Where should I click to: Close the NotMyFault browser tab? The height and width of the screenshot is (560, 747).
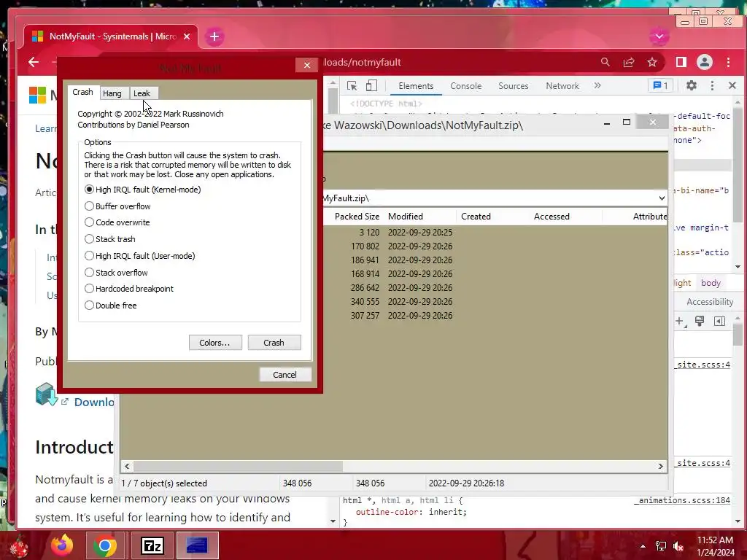[187, 36]
